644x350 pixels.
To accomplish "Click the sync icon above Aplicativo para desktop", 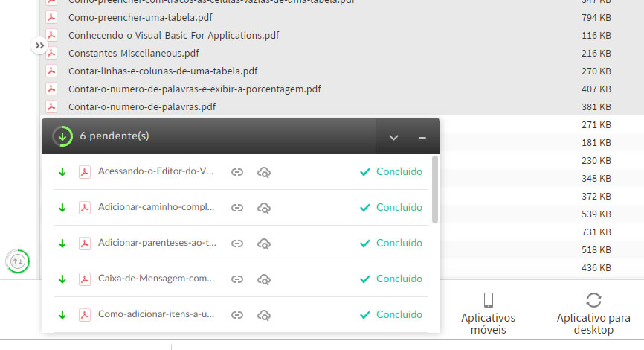I will 593,300.
